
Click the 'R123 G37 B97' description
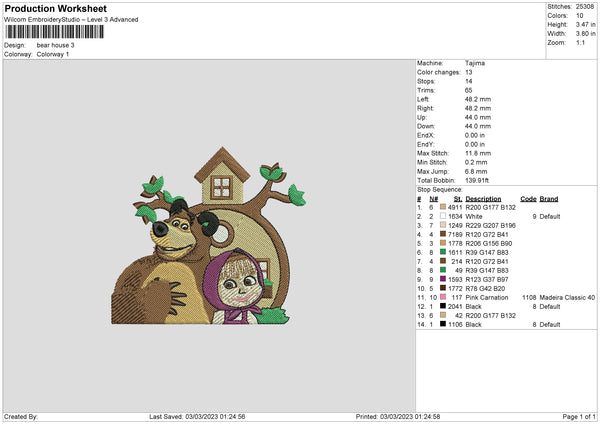(487, 279)
